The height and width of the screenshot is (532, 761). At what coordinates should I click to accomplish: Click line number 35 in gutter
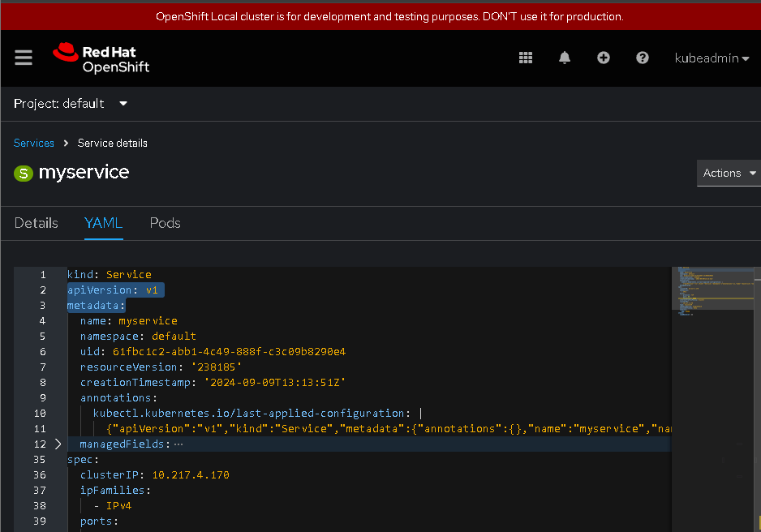(39, 460)
